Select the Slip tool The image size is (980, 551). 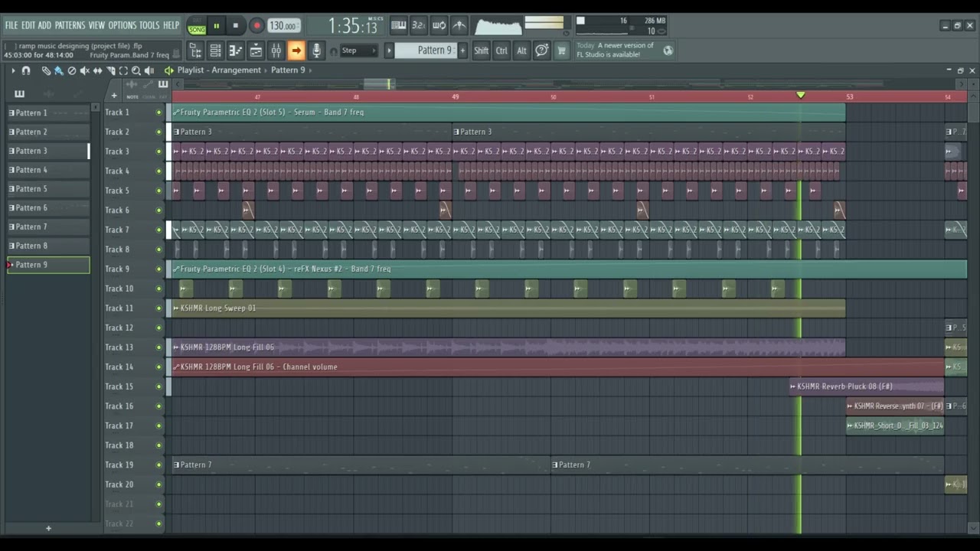pos(97,70)
